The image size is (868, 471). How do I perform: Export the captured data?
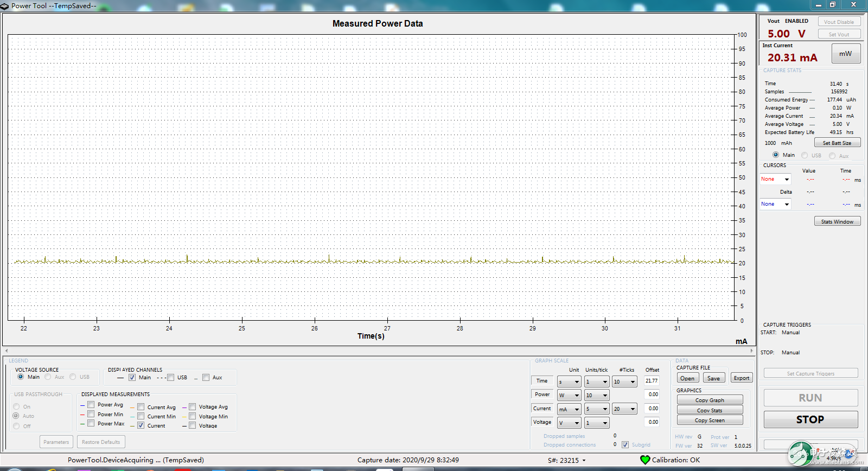tap(742, 378)
